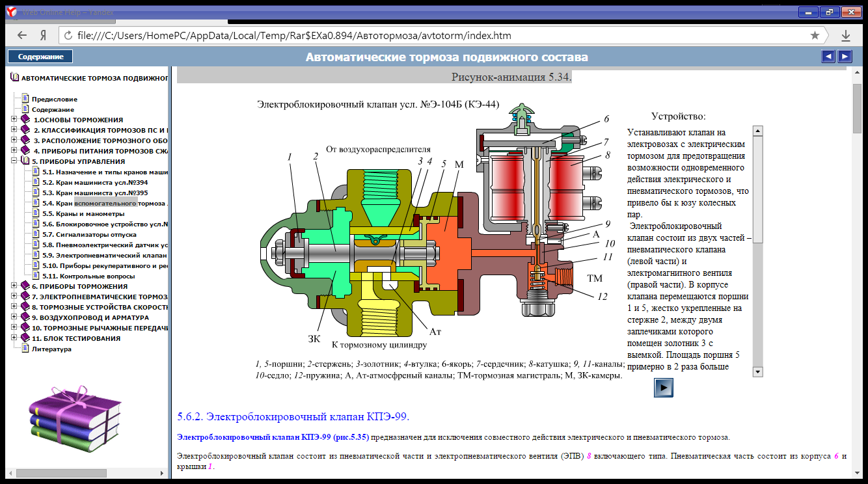Click book icon of 6. ПРИБОРЫ ТОРМОЖЕНИЯ
This screenshot has width=868, height=484.
[25, 286]
